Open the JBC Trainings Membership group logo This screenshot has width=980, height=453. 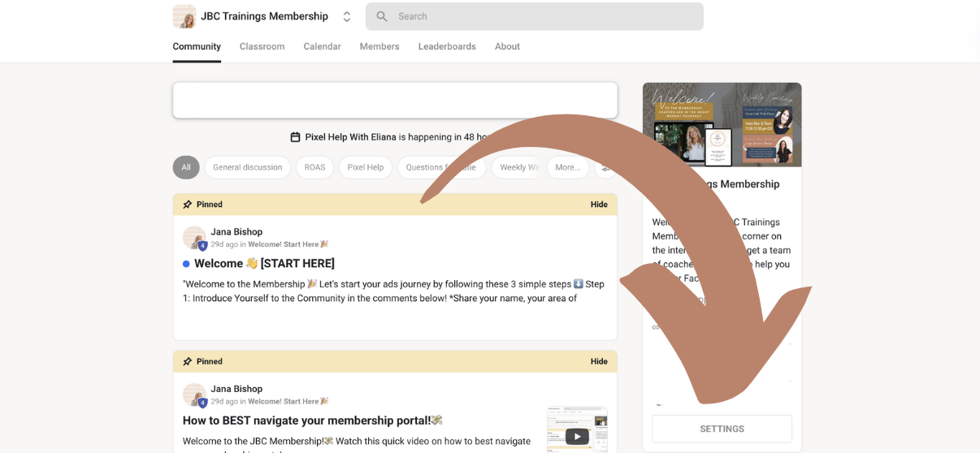coord(184,16)
